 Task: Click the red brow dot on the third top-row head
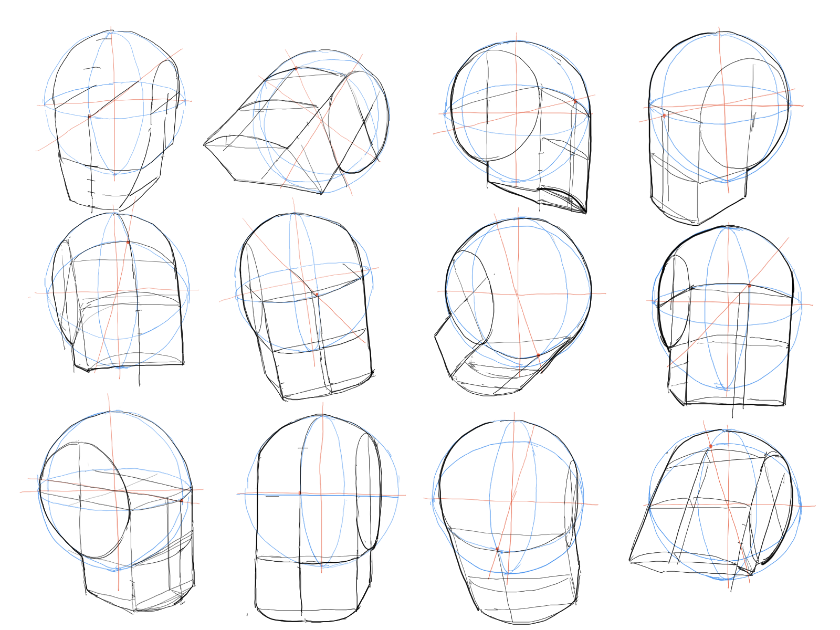575,101
